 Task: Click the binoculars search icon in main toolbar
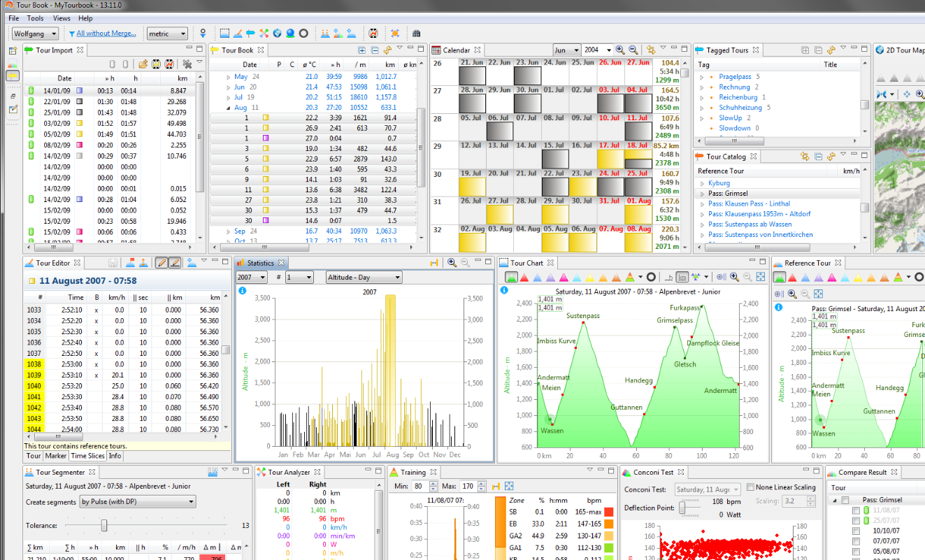pyautogui.click(x=417, y=33)
